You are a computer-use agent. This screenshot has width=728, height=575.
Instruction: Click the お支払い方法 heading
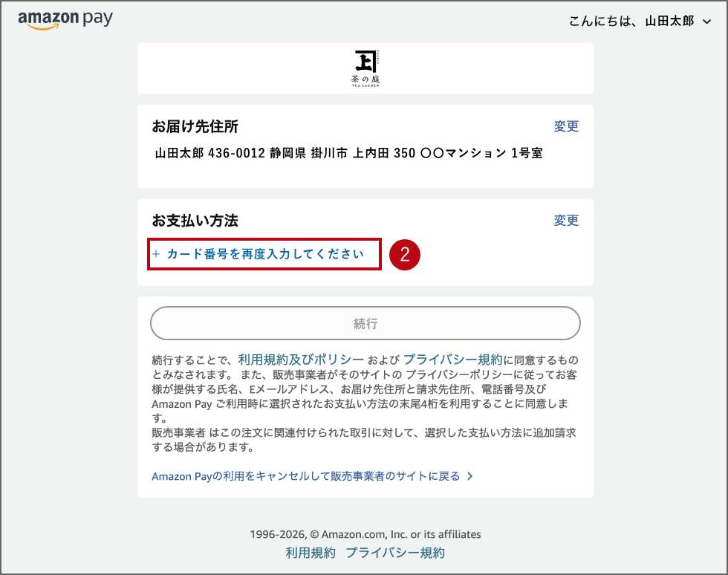[195, 220]
